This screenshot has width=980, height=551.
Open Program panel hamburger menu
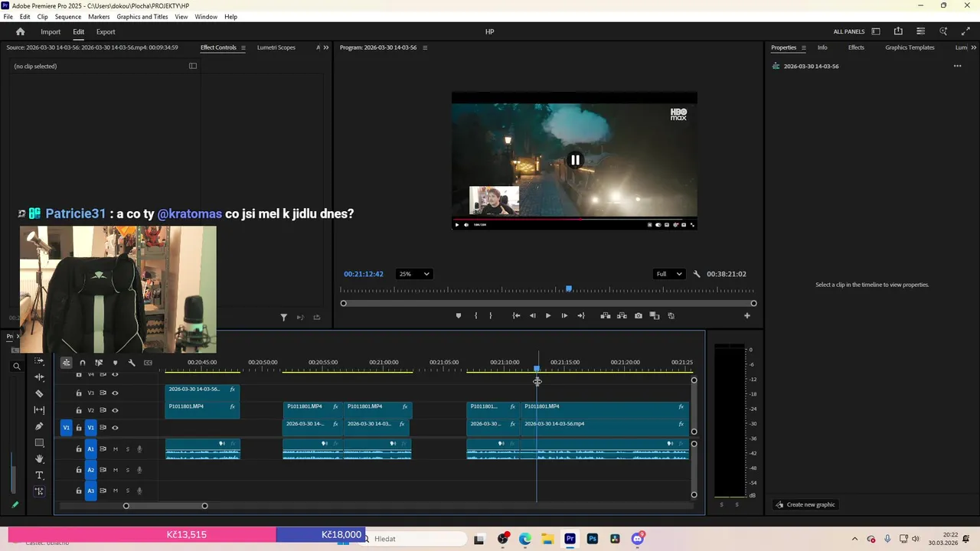coord(425,47)
